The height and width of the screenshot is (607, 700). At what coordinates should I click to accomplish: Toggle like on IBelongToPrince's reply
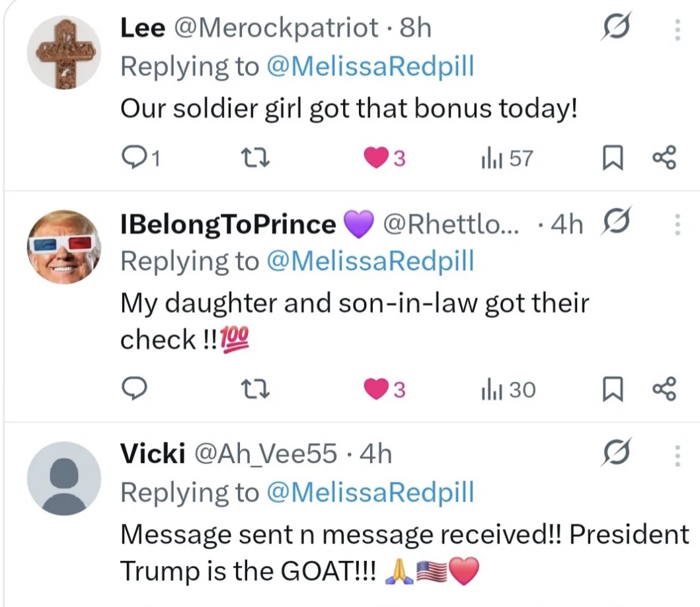(377, 389)
